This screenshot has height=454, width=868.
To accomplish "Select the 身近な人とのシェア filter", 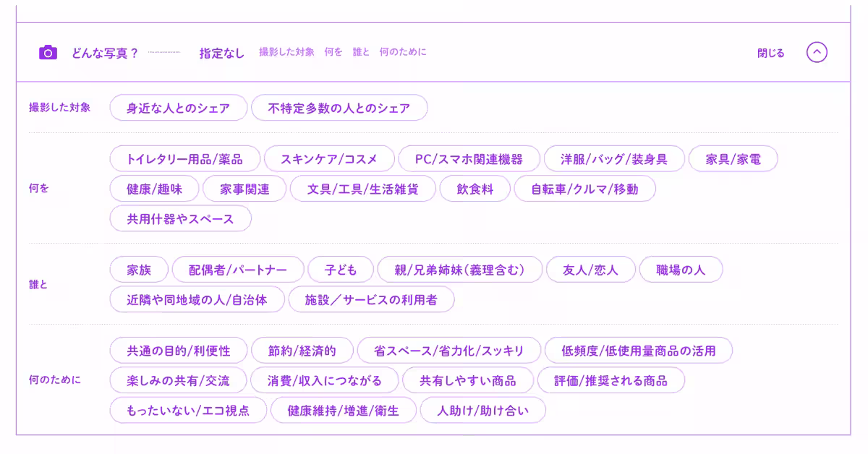I will [x=178, y=107].
